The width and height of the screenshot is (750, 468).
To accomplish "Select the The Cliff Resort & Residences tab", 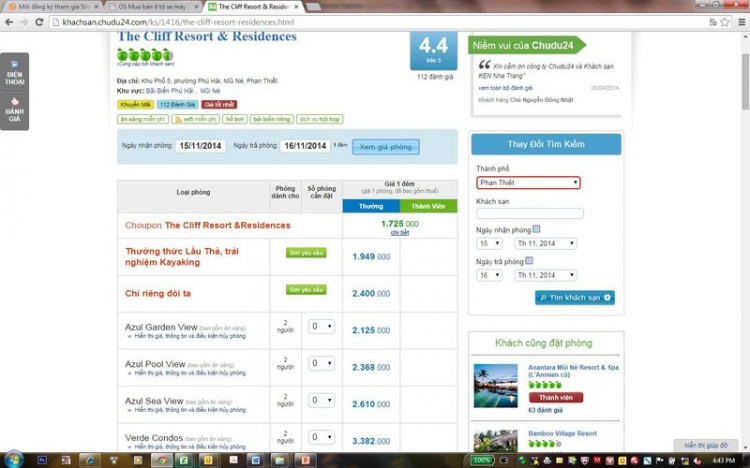I will (253, 7).
